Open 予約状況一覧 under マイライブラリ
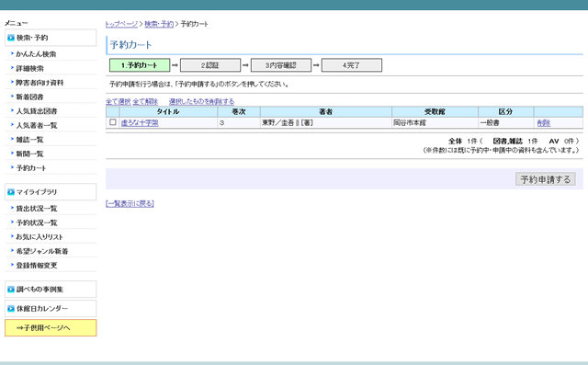 tap(37, 222)
